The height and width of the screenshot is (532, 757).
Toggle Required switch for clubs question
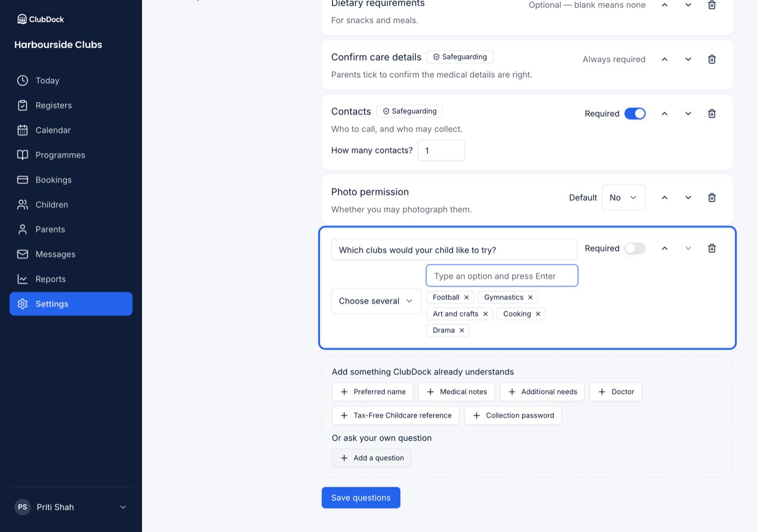(635, 248)
